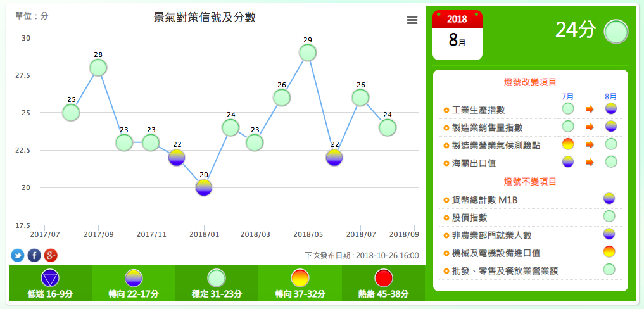Click the yellow-red light for 機械及電機設備進口值
This screenshot has height=309, width=644.
pyautogui.click(x=609, y=251)
